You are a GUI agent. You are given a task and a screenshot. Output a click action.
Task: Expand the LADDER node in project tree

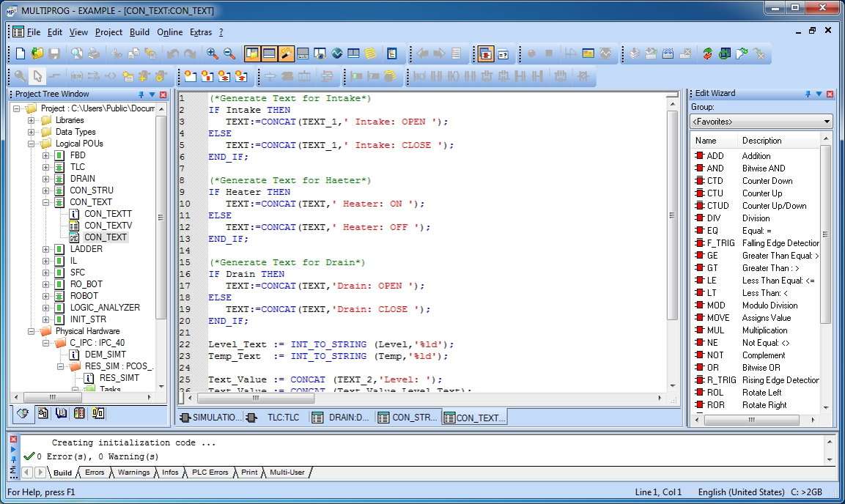pos(46,249)
